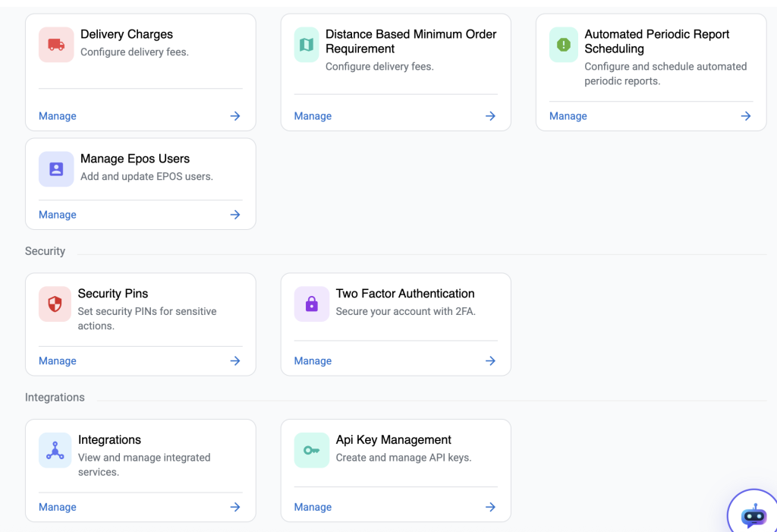Image resolution: width=777 pixels, height=532 pixels.
Task: Open Manage link under Two Factor Authentication
Action: point(313,361)
